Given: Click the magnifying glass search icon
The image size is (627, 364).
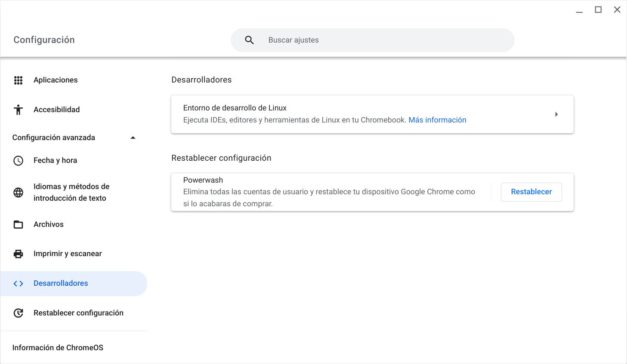Looking at the screenshot, I should click(x=249, y=40).
